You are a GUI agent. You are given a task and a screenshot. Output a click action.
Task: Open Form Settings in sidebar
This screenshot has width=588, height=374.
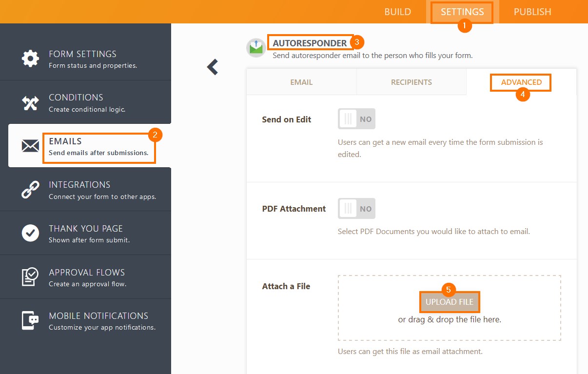85,59
